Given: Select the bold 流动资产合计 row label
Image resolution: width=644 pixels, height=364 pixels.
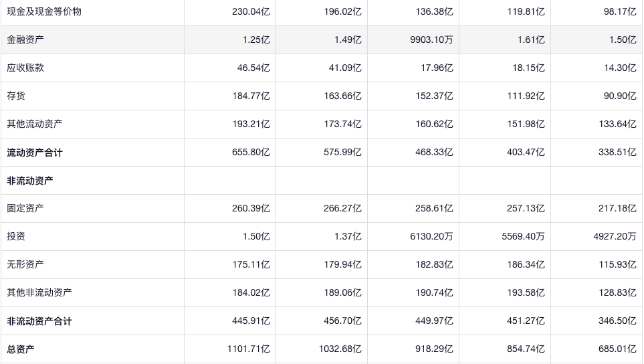Looking at the screenshot, I should click(35, 153).
